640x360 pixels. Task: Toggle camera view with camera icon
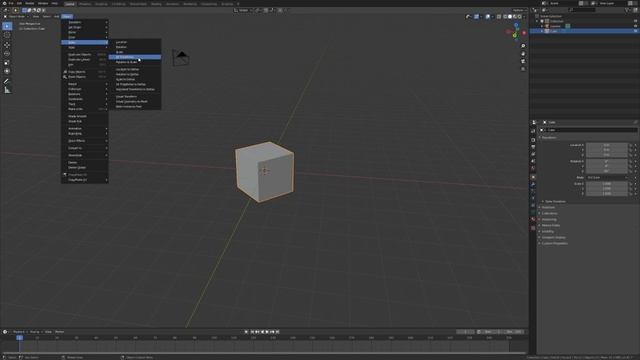point(523,61)
